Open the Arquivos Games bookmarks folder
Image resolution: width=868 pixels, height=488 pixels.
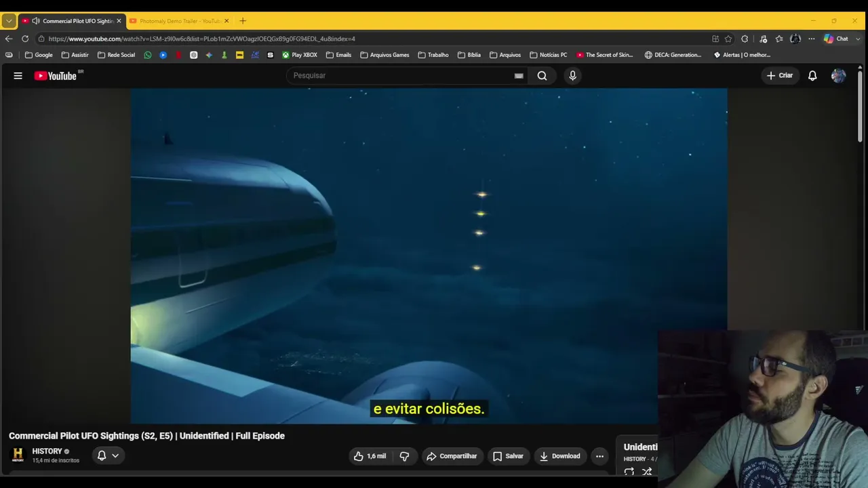pos(384,55)
